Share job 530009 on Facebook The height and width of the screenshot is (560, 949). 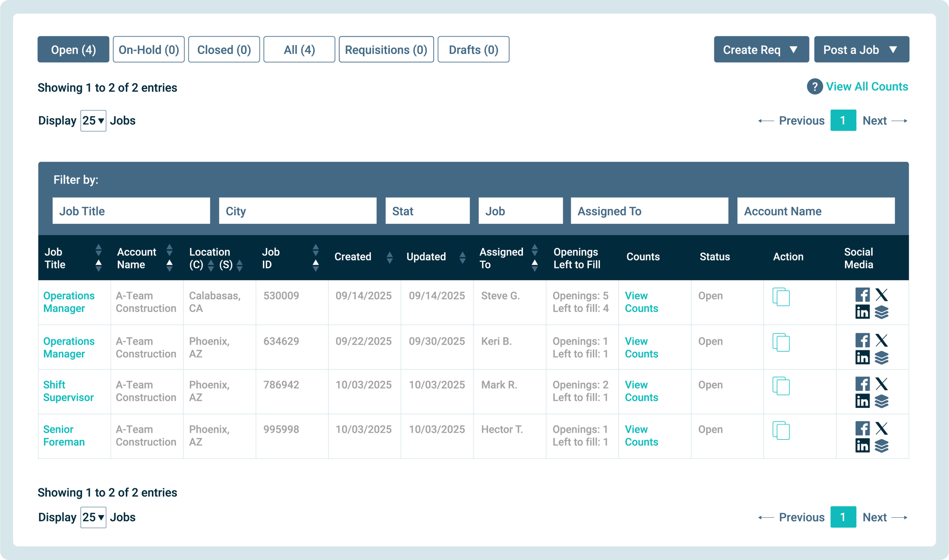862,295
